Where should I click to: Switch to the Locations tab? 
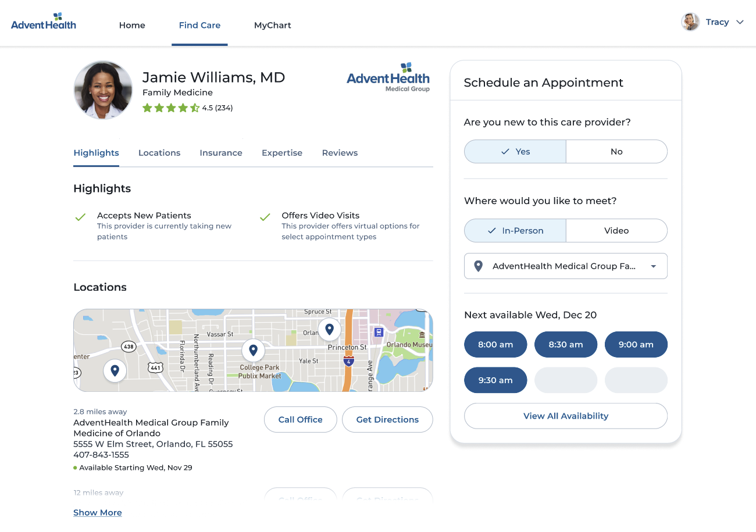click(159, 153)
